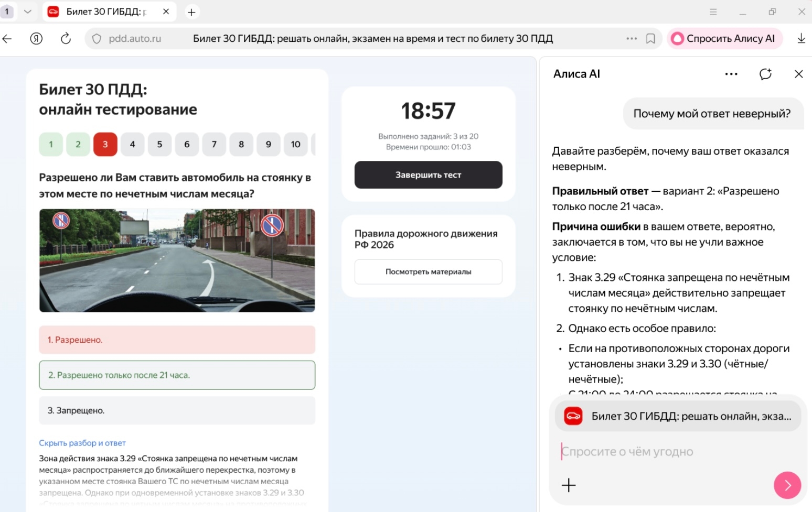Reload the current webpage
This screenshot has height=512, width=812.
point(65,38)
